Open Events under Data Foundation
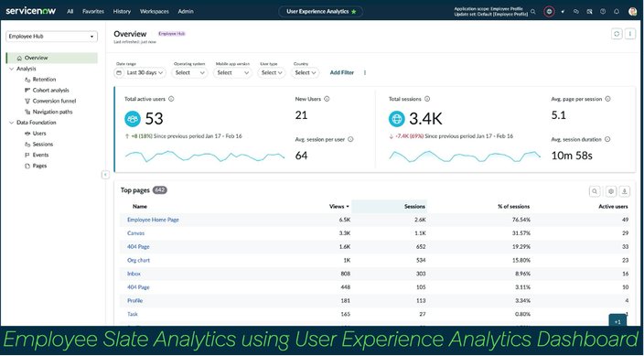This screenshot has height=356, width=644. (40, 155)
